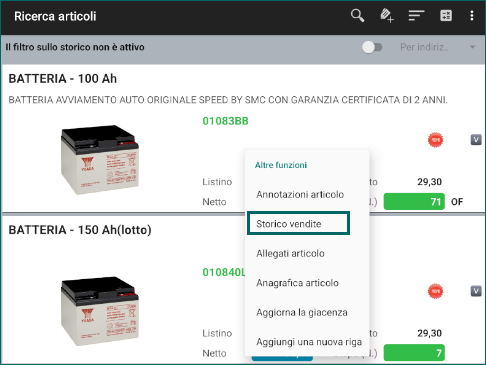486x365 pixels.
Task: Tap the 'Altre funzioni' menu header
Action: pos(281,165)
